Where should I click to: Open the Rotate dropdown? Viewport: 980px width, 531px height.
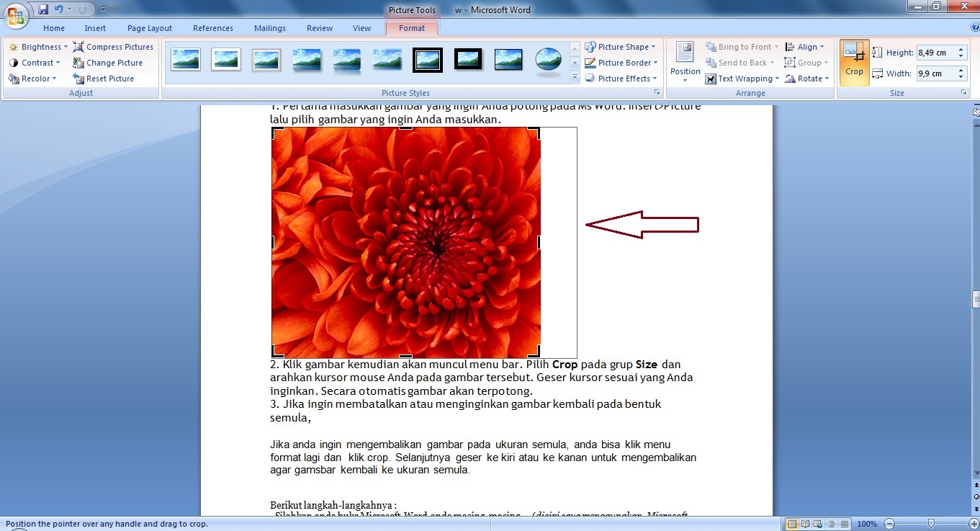[807, 79]
